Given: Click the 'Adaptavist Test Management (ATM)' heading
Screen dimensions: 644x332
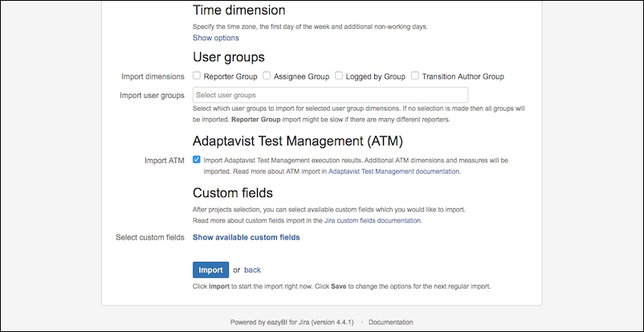Looking at the screenshot, I should 297,141.
